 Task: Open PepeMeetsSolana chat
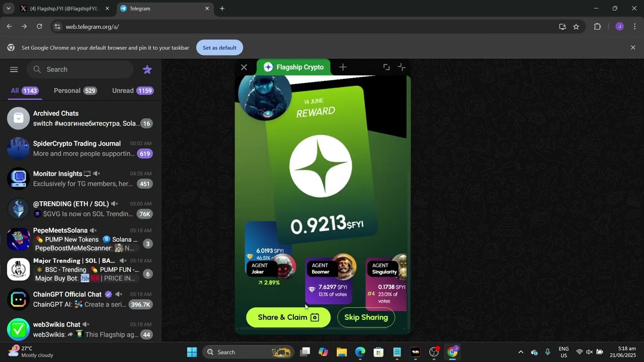click(80, 239)
